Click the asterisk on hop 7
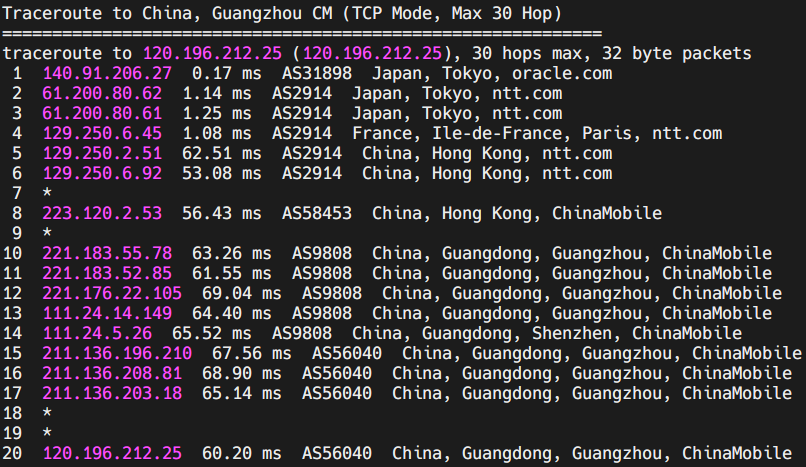 tap(47, 193)
